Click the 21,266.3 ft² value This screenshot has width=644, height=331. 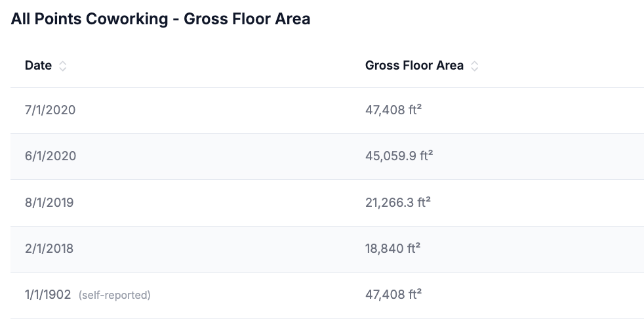tap(398, 202)
